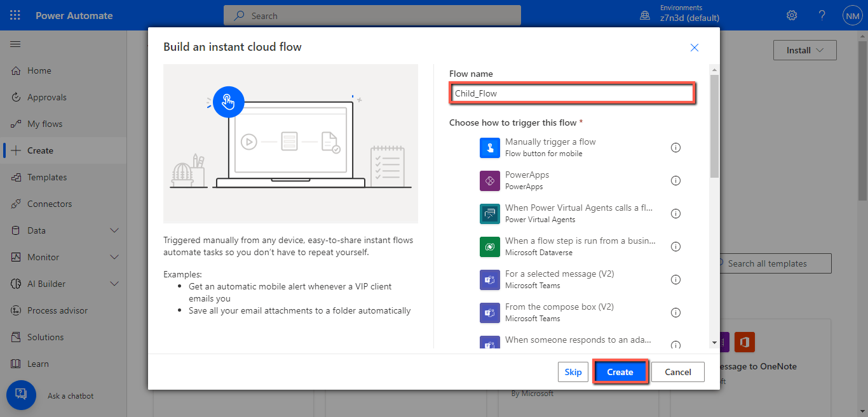Choose For a selected message (V2)
Image resolution: width=868 pixels, height=417 pixels.
coord(580,279)
